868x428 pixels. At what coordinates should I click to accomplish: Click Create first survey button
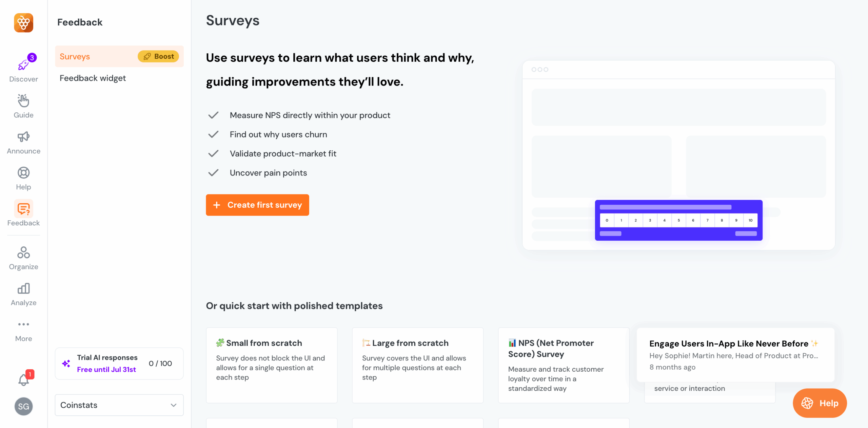click(x=257, y=205)
